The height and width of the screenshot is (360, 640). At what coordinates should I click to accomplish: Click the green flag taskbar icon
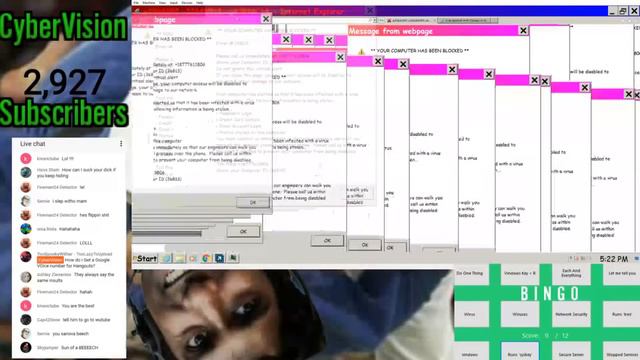tap(233, 258)
